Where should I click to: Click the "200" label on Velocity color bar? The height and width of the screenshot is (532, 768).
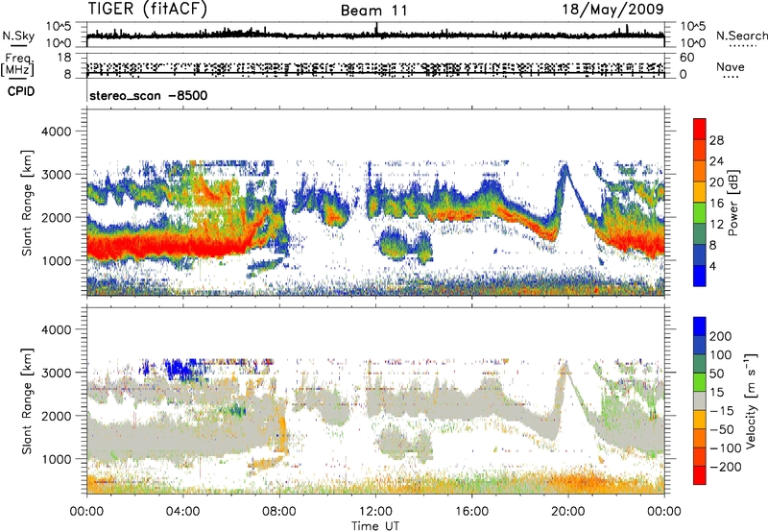click(721, 336)
